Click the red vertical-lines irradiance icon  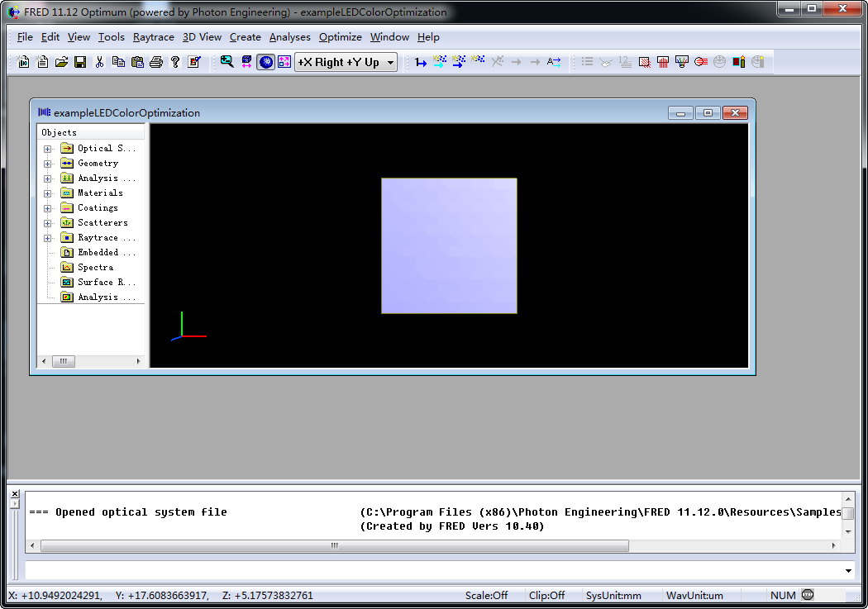(x=663, y=62)
